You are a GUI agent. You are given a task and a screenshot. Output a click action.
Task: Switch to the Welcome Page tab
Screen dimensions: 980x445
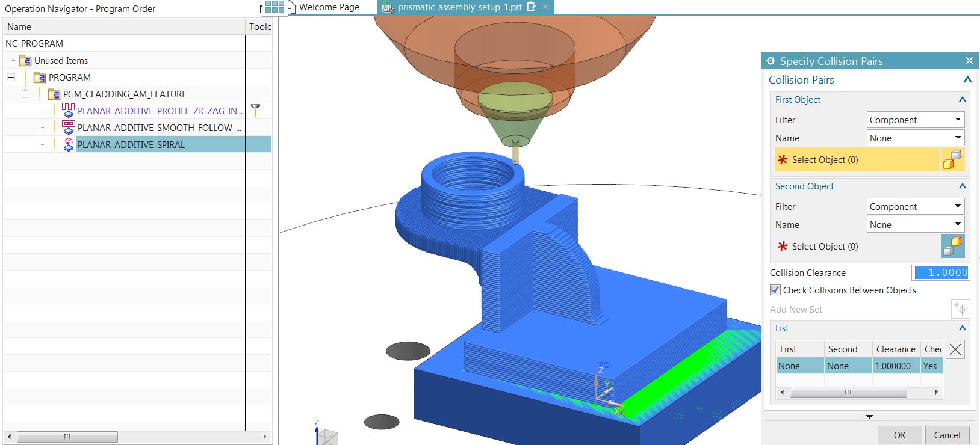click(x=329, y=7)
